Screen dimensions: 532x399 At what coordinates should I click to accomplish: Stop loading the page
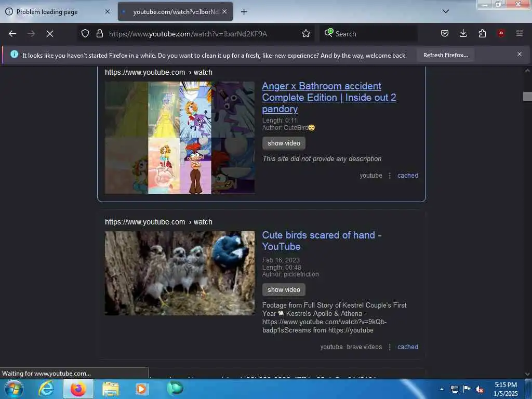click(49, 34)
